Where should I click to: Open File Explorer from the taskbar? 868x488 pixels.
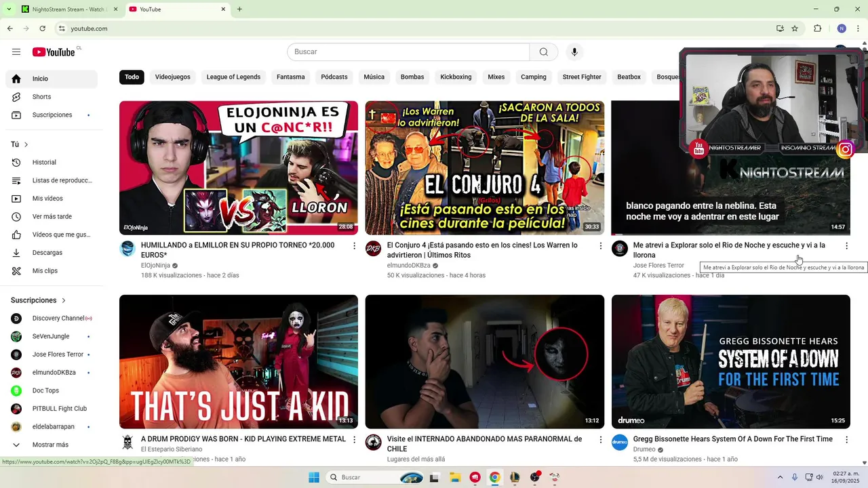[x=455, y=477]
